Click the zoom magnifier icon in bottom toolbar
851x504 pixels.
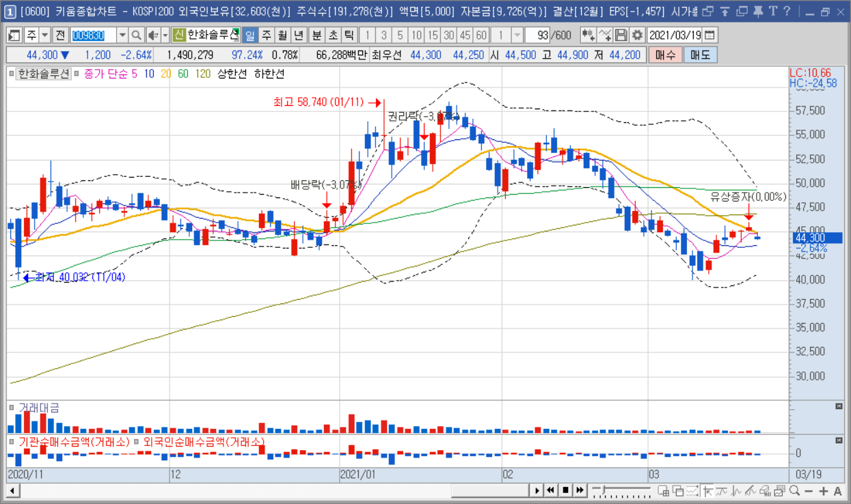[794, 490]
